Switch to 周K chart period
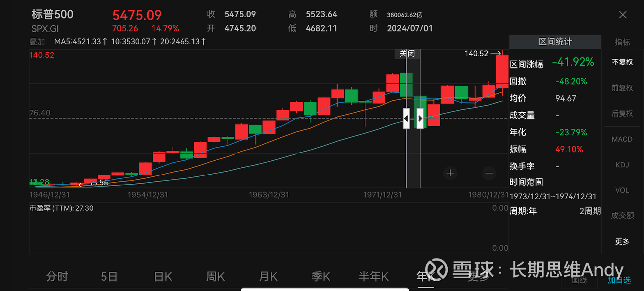The image size is (644, 291). pyautogui.click(x=215, y=276)
